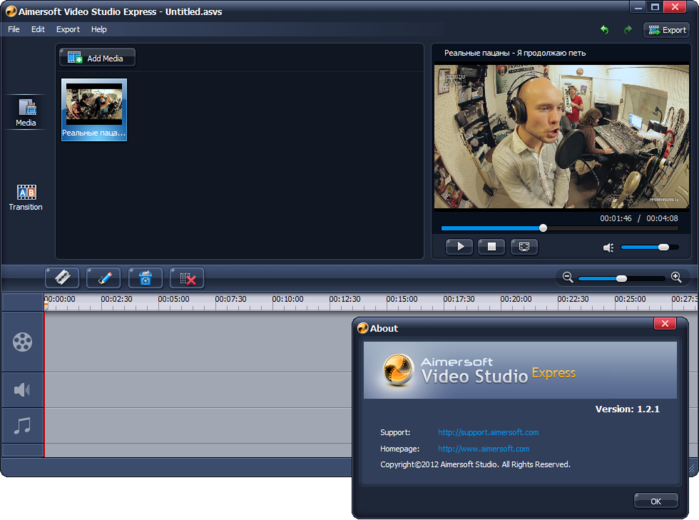
Task: Toggle full screen preview
Action: click(x=524, y=247)
